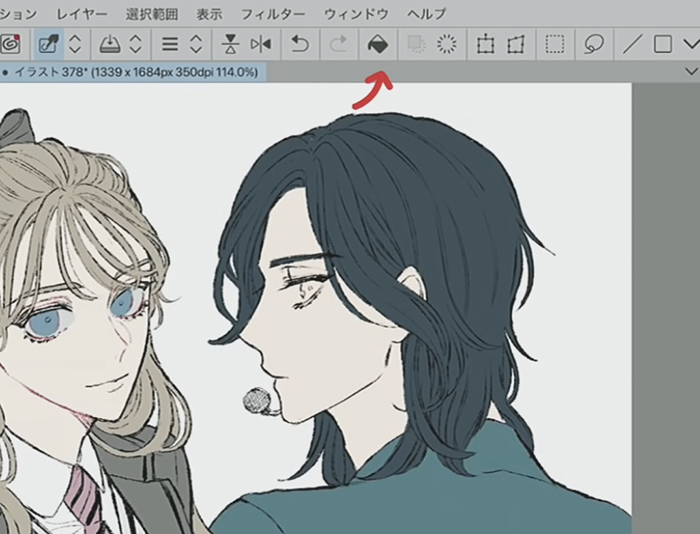
Task: Expand the document tab bar chevron
Action: pos(689,72)
